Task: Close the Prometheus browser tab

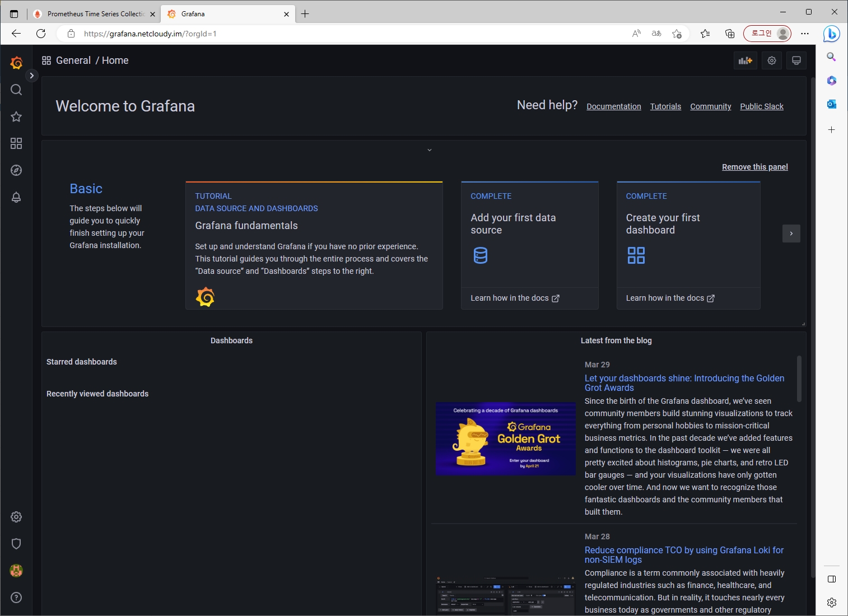Action: click(x=152, y=14)
